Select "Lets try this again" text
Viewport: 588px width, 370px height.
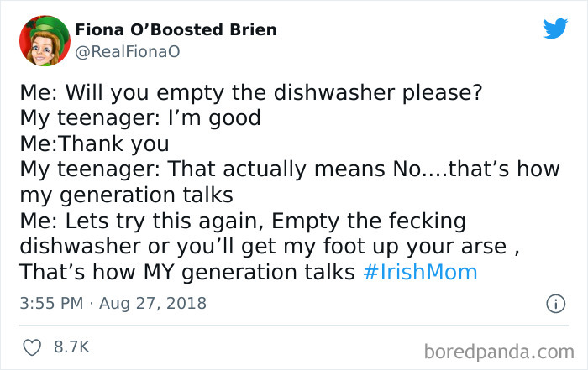pyautogui.click(x=162, y=221)
